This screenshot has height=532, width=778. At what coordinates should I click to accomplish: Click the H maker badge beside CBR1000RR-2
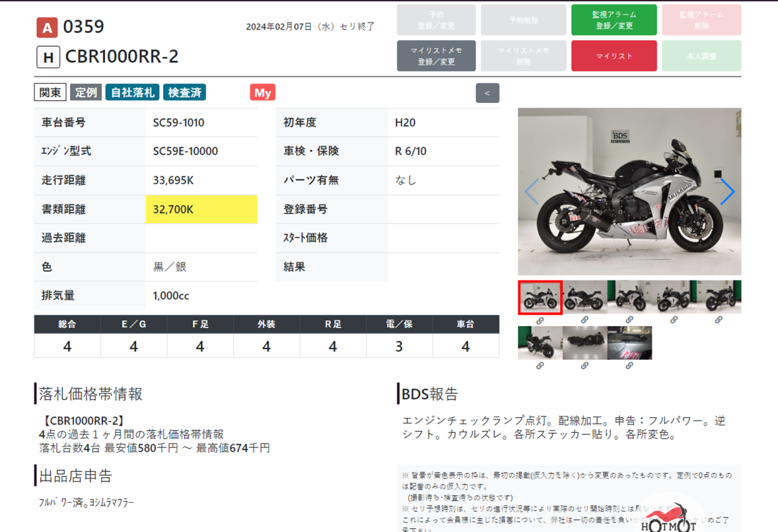click(47, 58)
